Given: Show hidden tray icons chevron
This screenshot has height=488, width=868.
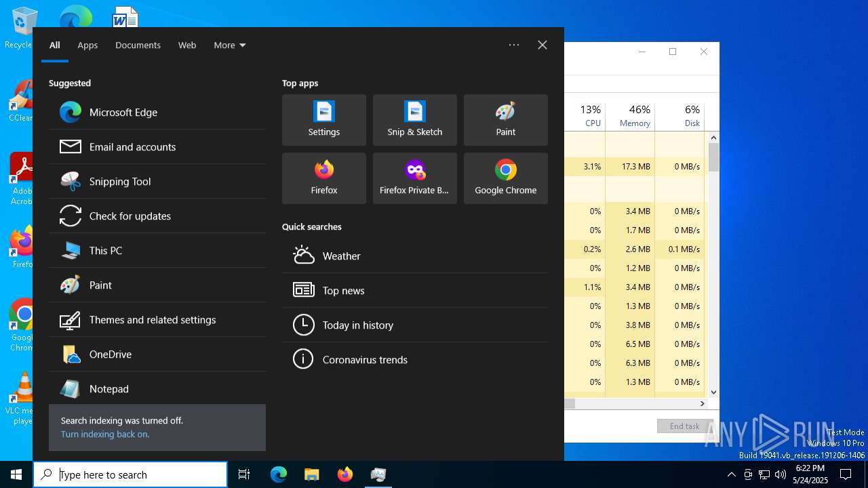Looking at the screenshot, I should pos(731,474).
